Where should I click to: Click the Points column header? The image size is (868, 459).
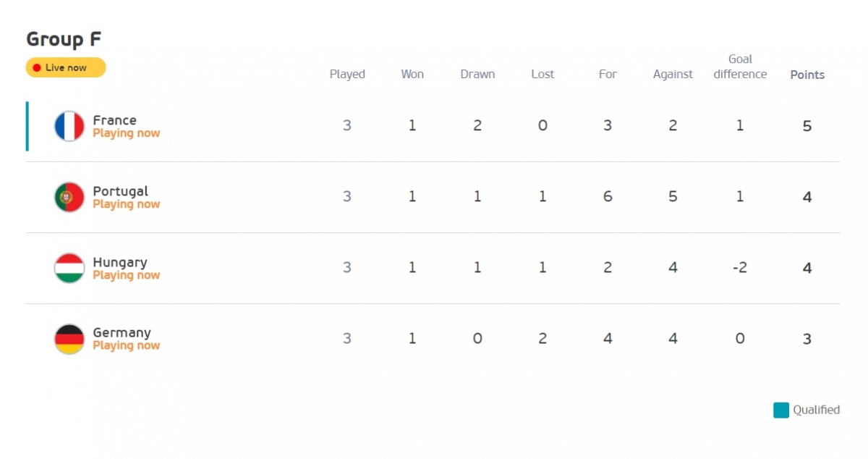pos(807,75)
